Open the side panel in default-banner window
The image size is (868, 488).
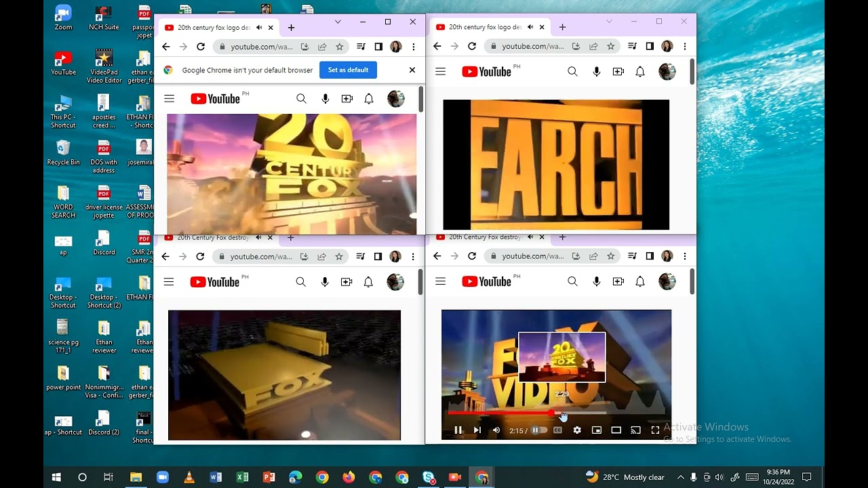tap(378, 47)
